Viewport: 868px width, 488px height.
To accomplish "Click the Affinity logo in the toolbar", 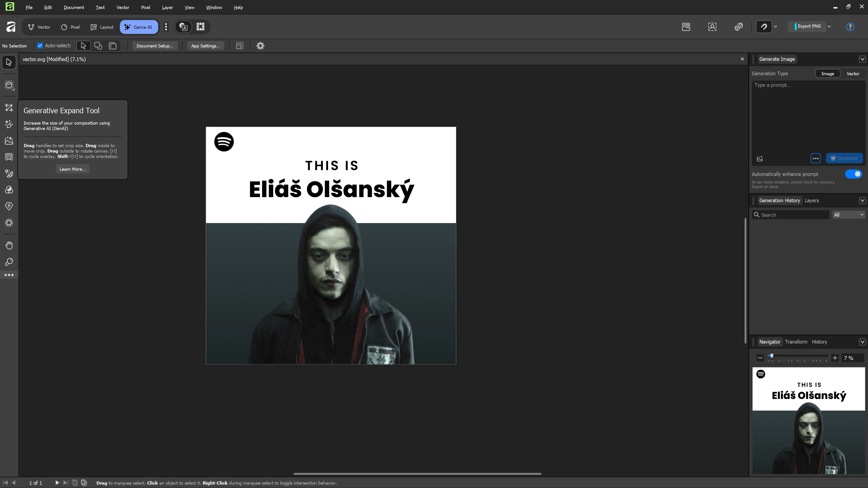I will pyautogui.click(x=11, y=27).
